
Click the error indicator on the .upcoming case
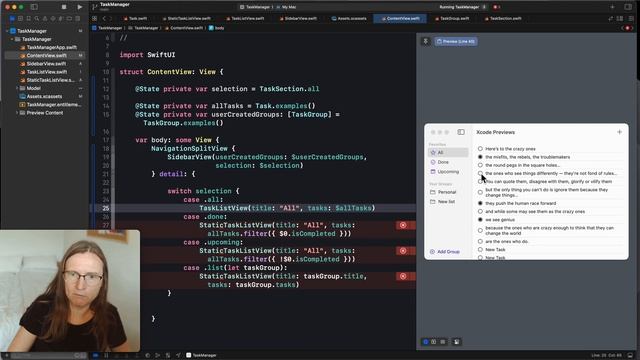click(x=403, y=251)
